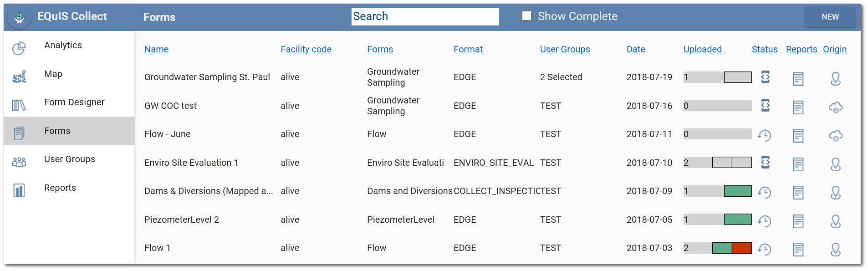Click the red upload bar segment for Flow 1
This screenshot has height=271, width=868.
point(742,248)
